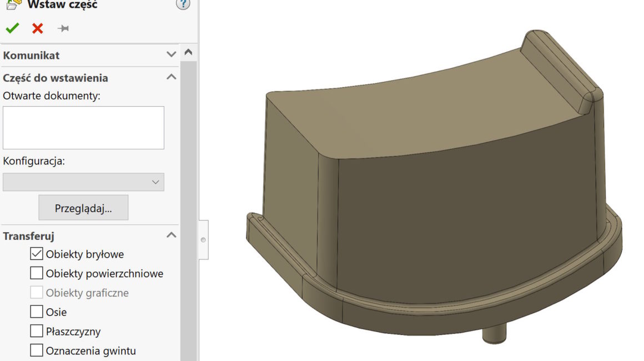Click the Przeglądaj... button

pyautogui.click(x=83, y=208)
